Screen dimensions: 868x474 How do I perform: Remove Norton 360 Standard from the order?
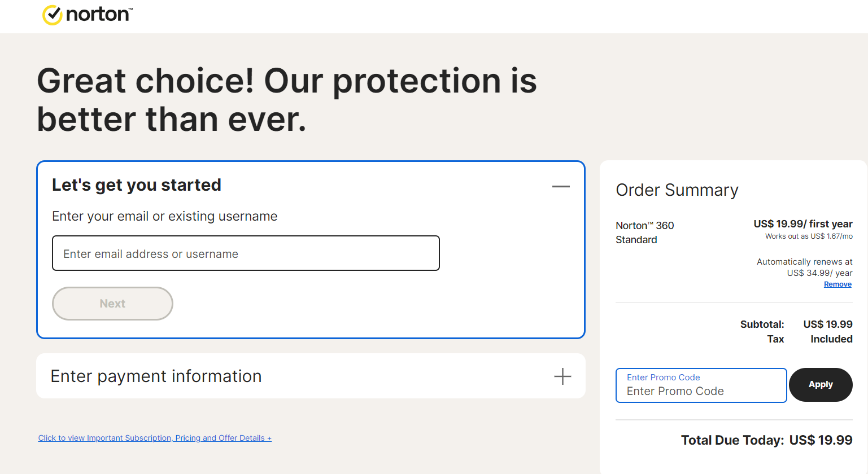point(838,284)
